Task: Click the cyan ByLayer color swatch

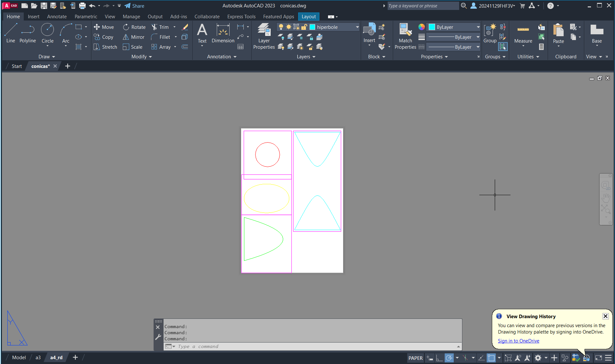Action: click(432, 27)
